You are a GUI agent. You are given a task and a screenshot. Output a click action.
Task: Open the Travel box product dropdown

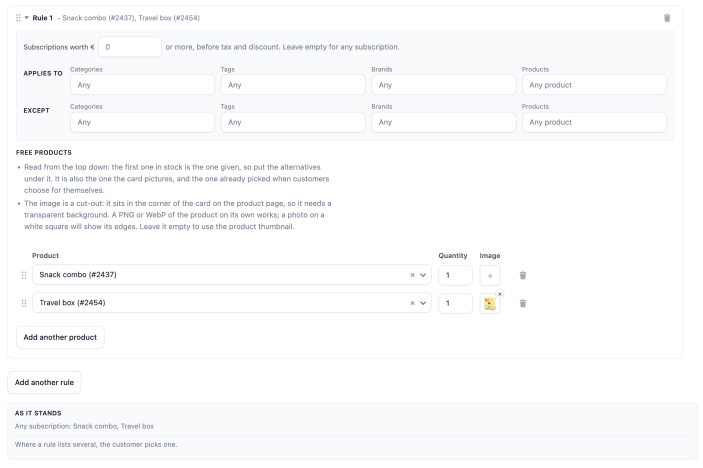[423, 303]
